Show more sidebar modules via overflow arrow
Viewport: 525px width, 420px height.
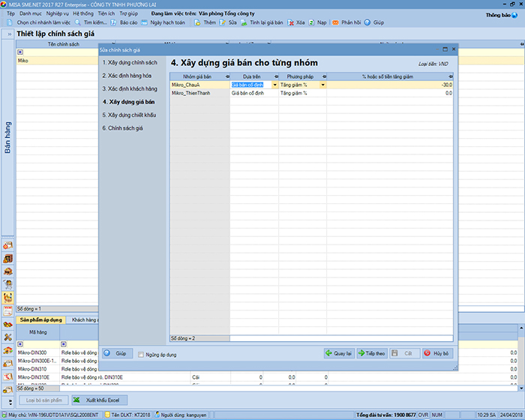click(10, 401)
